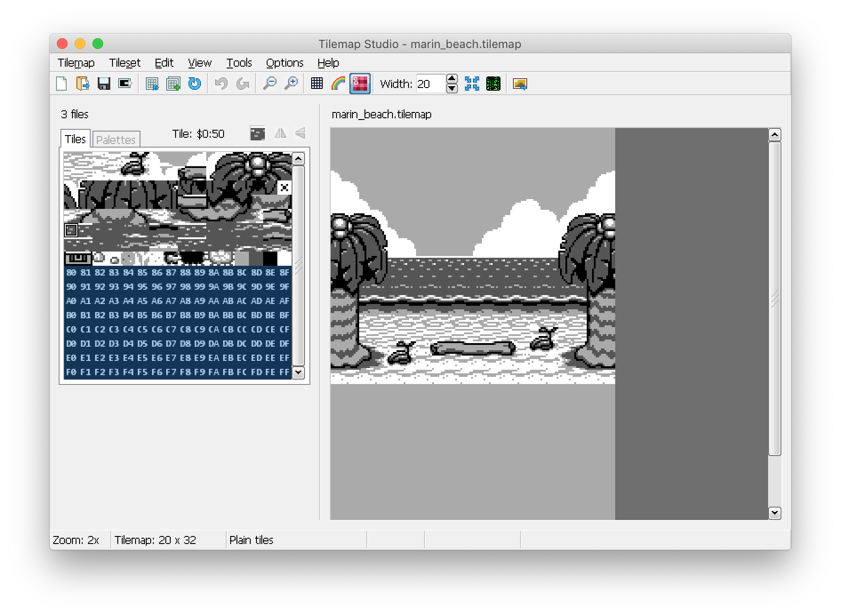Click the driftwood log in the tilemap
Screen dimensions: 841x616
click(x=473, y=348)
